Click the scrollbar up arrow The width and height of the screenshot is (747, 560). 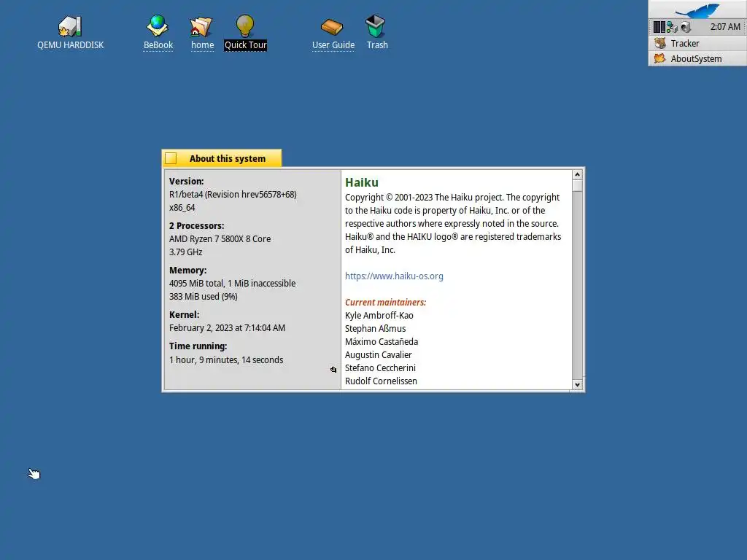pyautogui.click(x=578, y=175)
